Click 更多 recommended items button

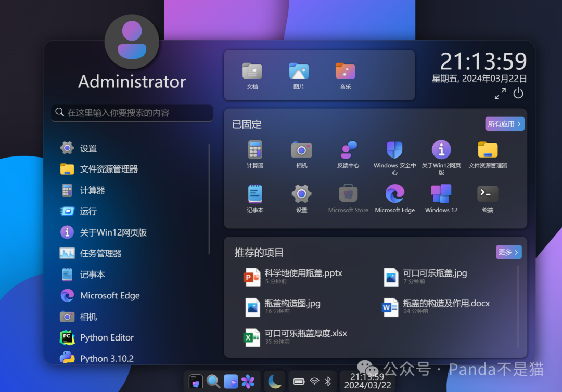point(508,252)
